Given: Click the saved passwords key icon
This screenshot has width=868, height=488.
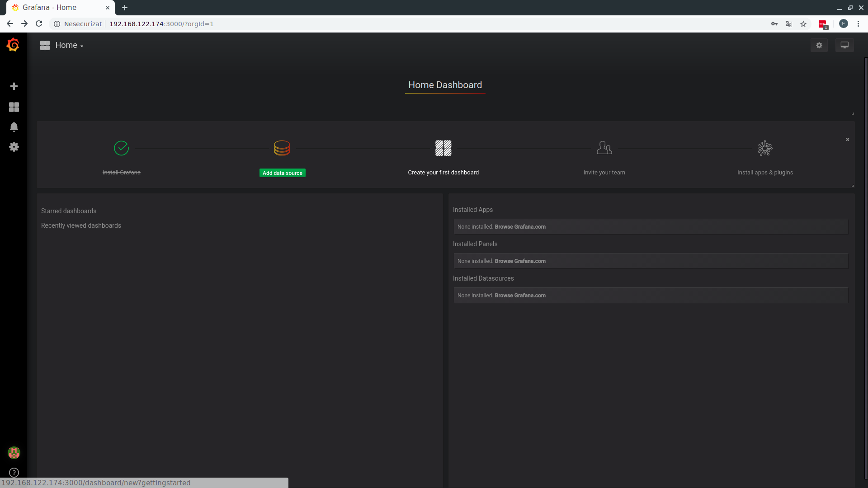Looking at the screenshot, I should pos(774,24).
